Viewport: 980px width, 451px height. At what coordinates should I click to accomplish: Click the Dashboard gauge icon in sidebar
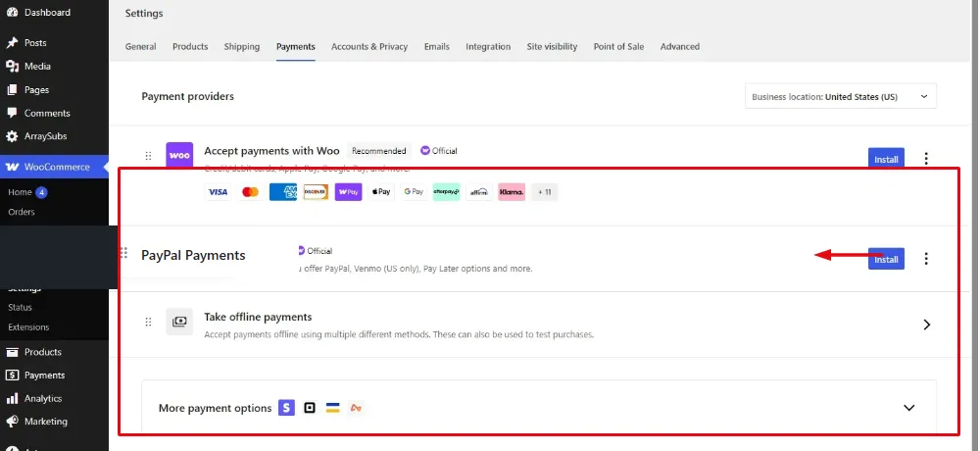click(x=12, y=12)
